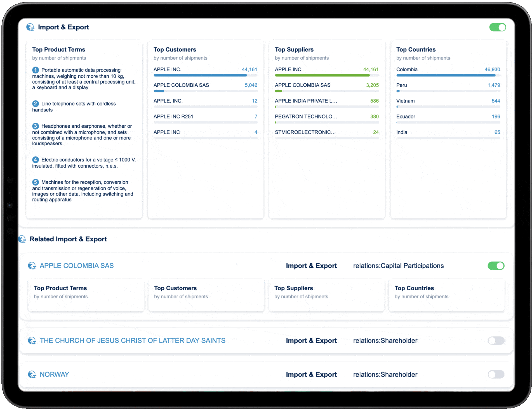This screenshot has width=532, height=409.
Task: Enable the toggle for THE CHURCH OF JESUS CHRIST row
Action: pos(496,341)
